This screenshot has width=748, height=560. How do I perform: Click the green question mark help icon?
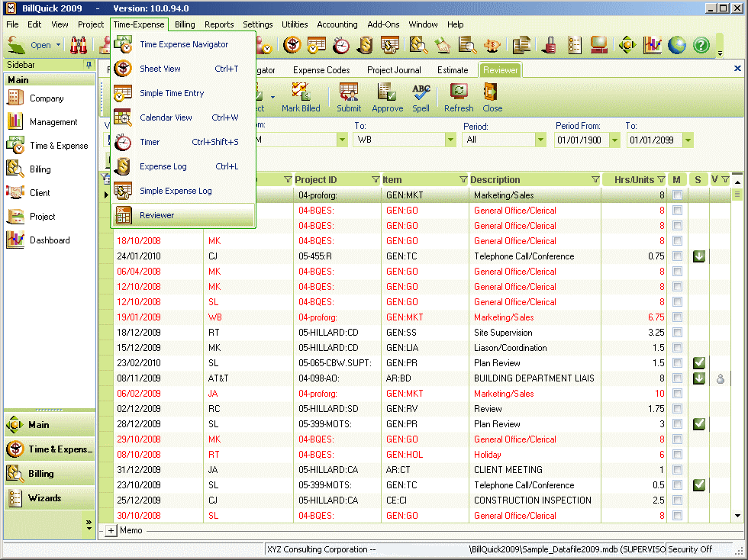pyautogui.click(x=701, y=45)
